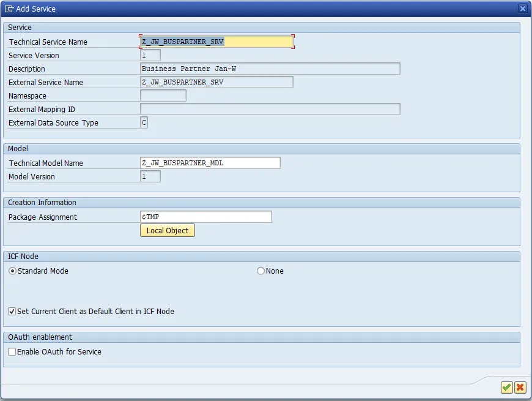The height and width of the screenshot is (401, 532).
Task: Select the Standard Mode radio button
Action: click(13, 271)
